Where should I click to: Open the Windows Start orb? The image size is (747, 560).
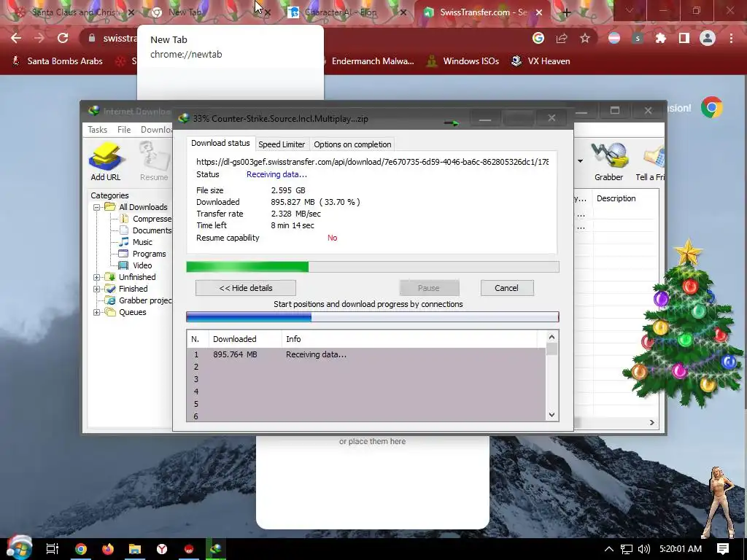coord(19,547)
